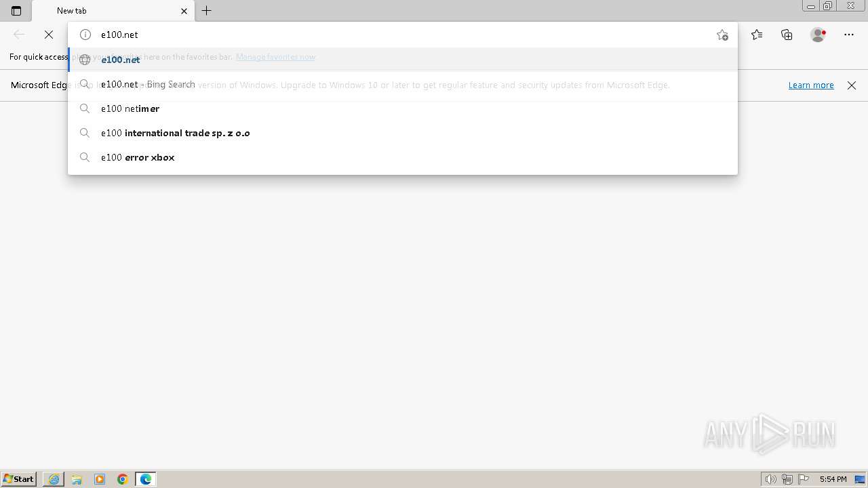The width and height of the screenshot is (868, 488).
Task: Click the back navigation arrow
Action: [19, 35]
